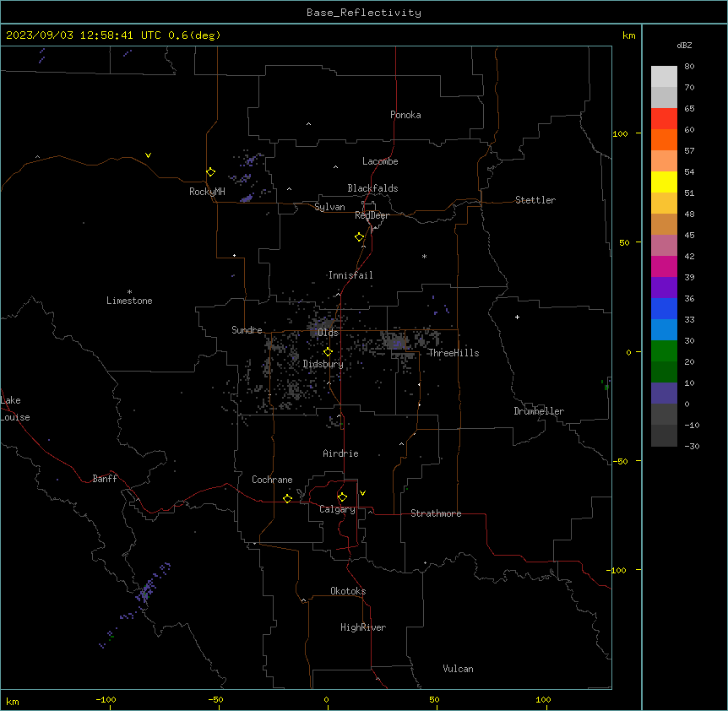Click the yellow 51-54 dBZ legend swatch
728x711 pixels.
pos(664,182)
